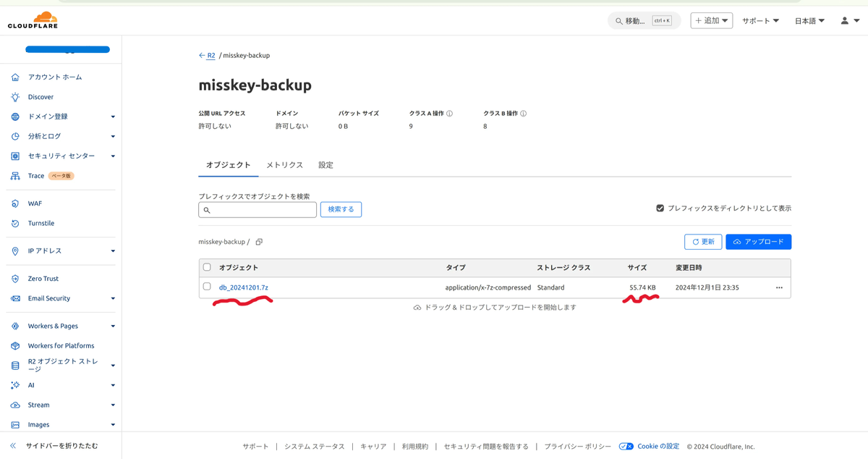Focus the prefix object search field
868x459 pixels.
tap(258, 210)
